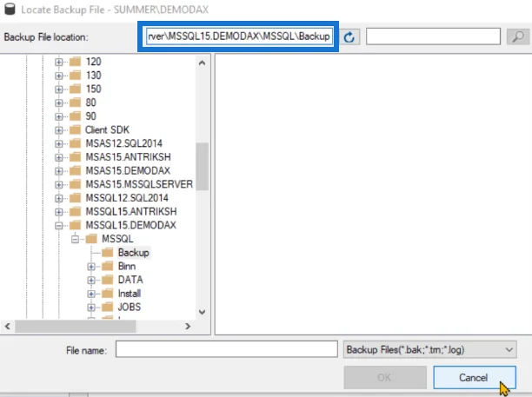The height and width of the screenshot is (397, 532).
Task: Click the tree scroll down arrow
Action: click(x=202, y=312)
